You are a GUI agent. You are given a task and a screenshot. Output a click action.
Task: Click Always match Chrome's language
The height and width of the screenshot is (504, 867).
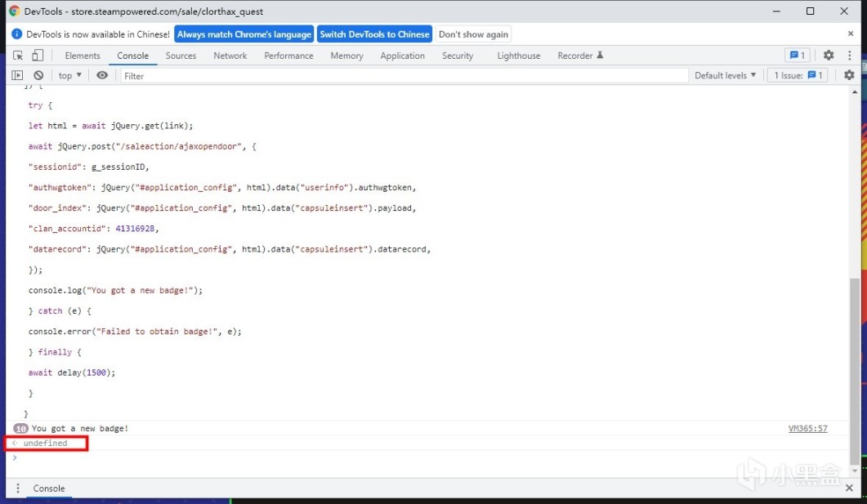tap(244, 34)
